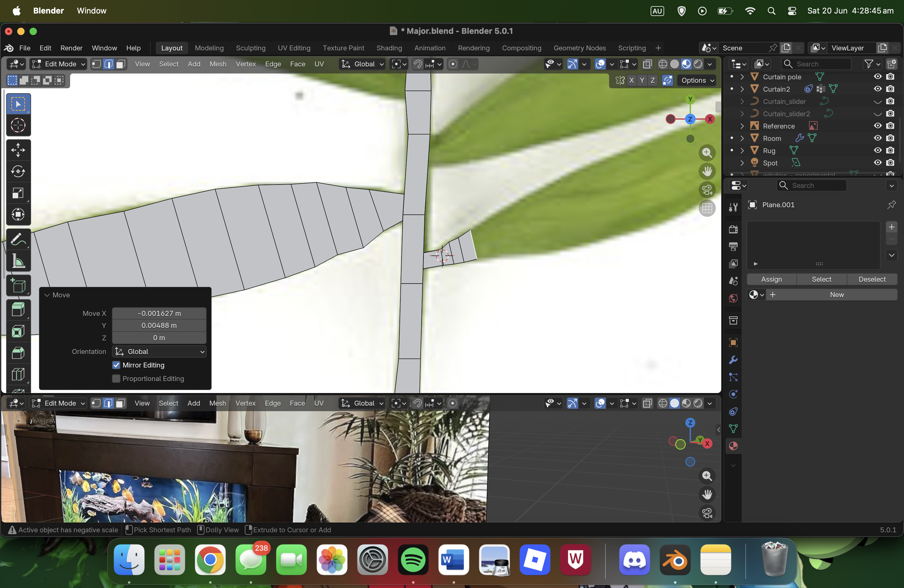Viewport: 904px width, 588px height.
Task: Expand the Spot light outliner item
Action: 742,163
